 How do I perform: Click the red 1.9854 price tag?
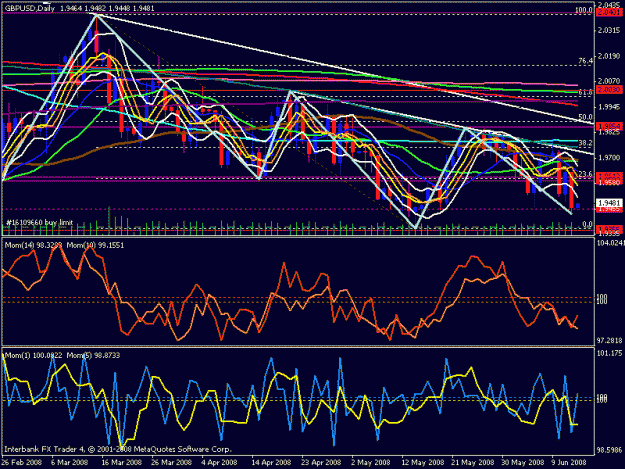(609, 126)
